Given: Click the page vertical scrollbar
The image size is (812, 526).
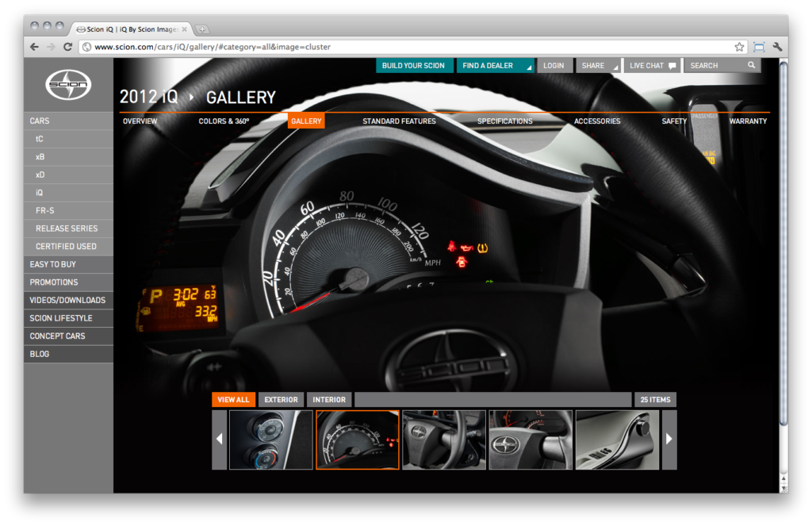Looking at the screenshot, I should tap(783, 244).
